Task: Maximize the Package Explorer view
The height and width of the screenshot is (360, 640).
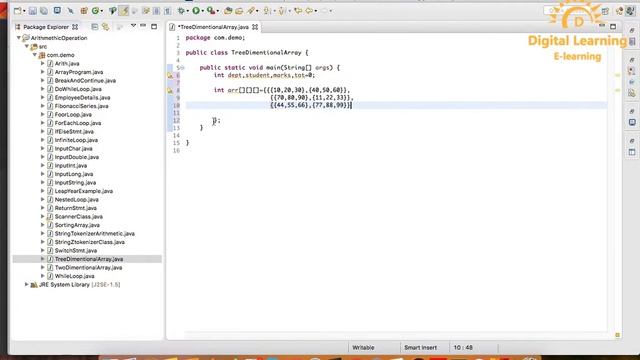Action: (x=154, y=27)
